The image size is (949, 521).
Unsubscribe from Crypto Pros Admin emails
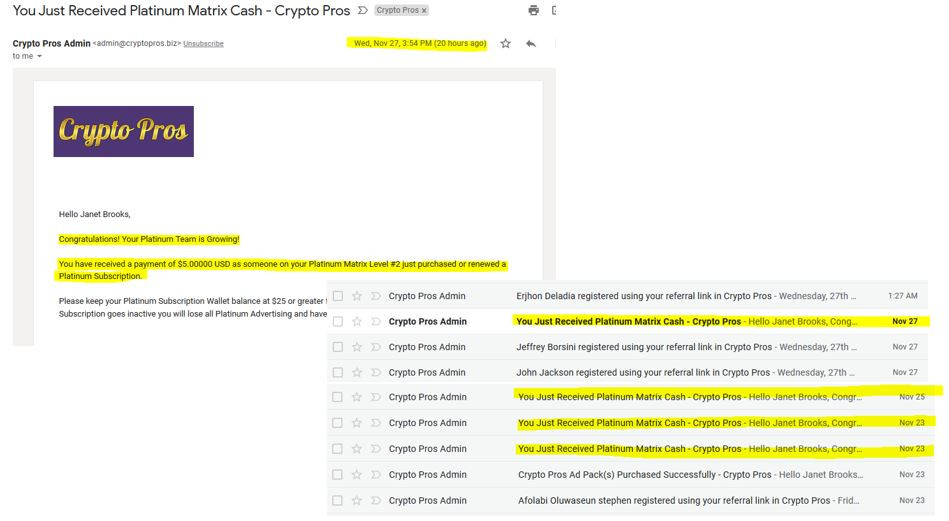203,44
